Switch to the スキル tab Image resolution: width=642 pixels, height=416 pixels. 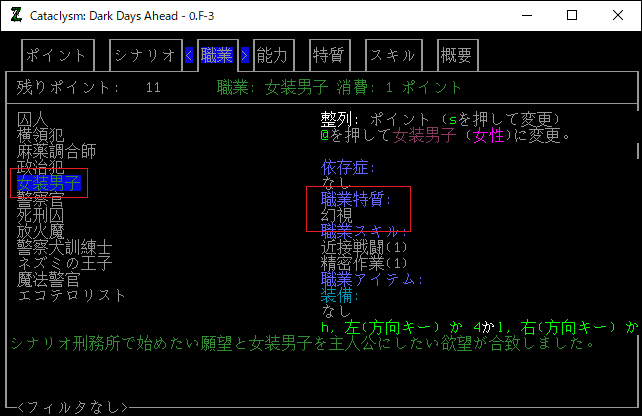tap(393, 56)
